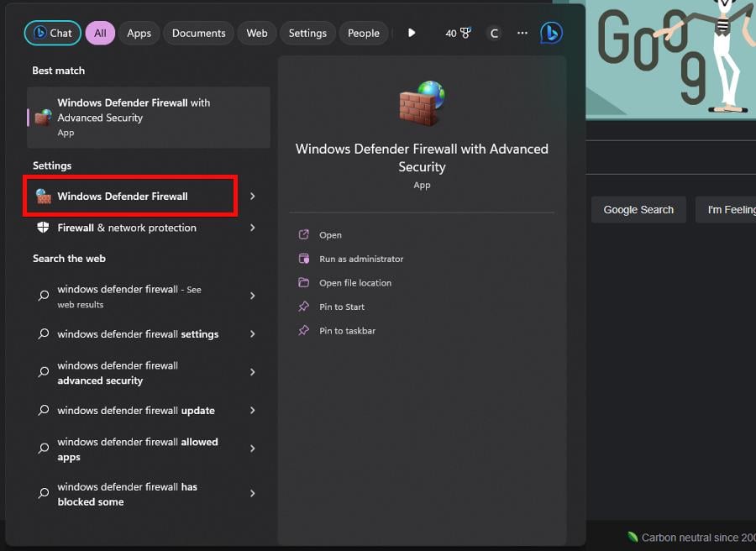Screen dimensions: 756x551
Task: Open best match Windows Defender Firewall with Advanced Security
Action: pyautogui.click(x=149, y=117)
